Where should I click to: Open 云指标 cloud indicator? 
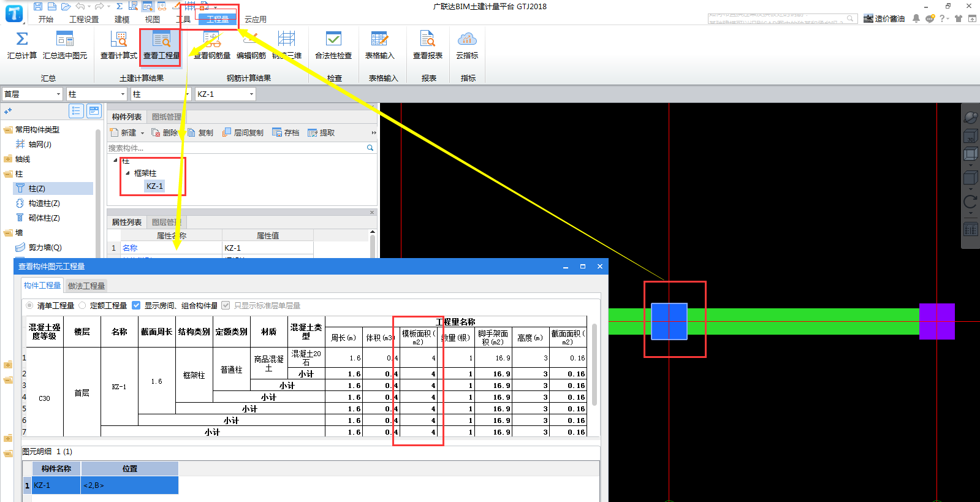(x=467, y=45)
